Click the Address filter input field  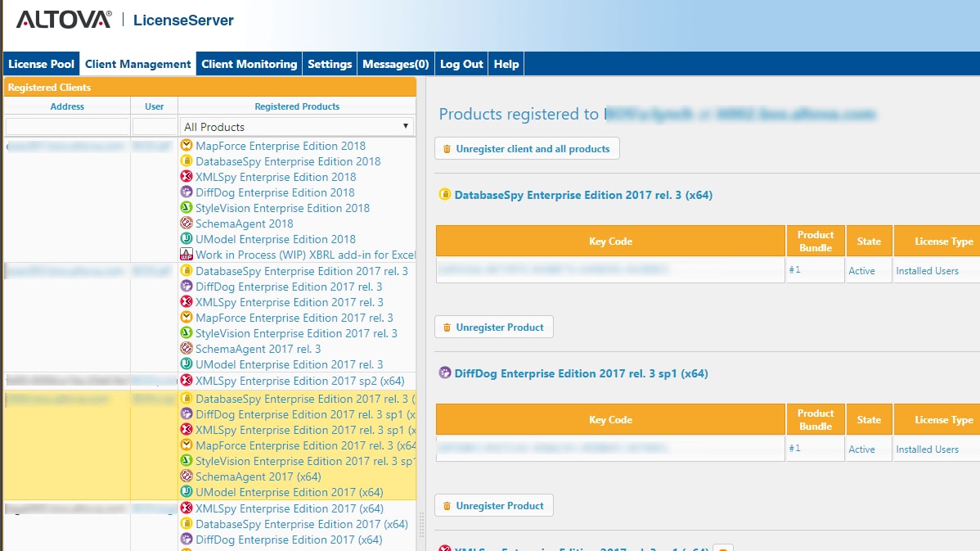pyautogui.click(x=67, y=127)
